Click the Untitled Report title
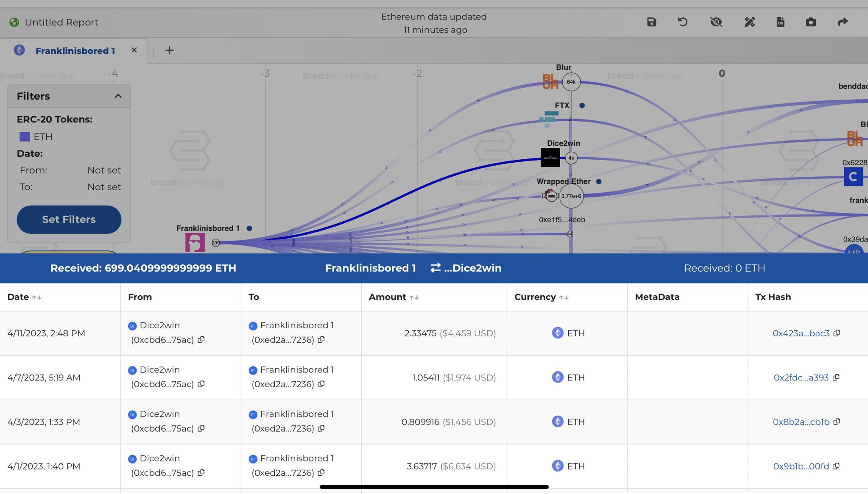The width and height of the screenshot is (868, 494). pyautogui.click(x=61, y=22)
